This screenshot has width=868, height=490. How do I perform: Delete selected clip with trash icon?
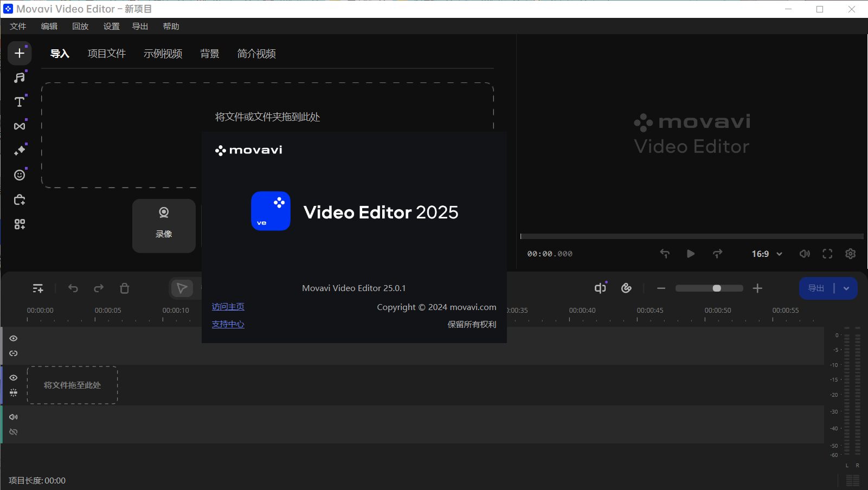[125, 288]
